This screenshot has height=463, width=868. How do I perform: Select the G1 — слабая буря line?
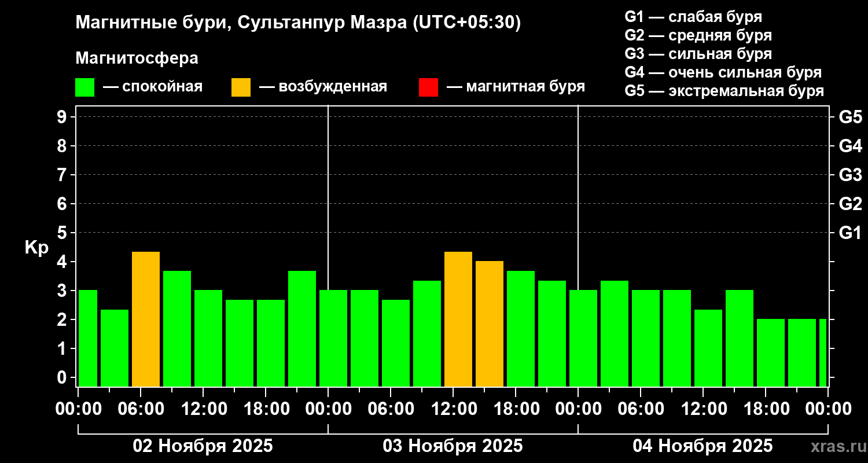[693, 17]
